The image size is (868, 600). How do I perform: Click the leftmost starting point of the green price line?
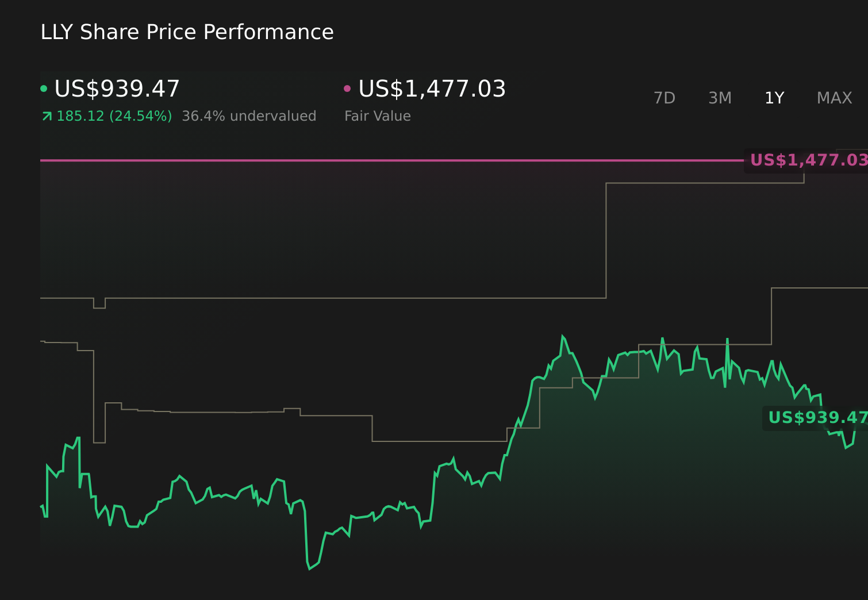click(41, 507)
